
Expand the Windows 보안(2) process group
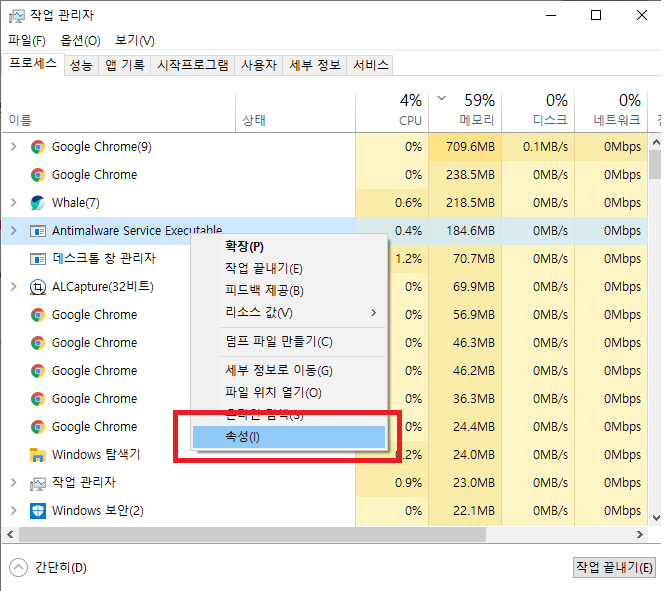(14, 510)
